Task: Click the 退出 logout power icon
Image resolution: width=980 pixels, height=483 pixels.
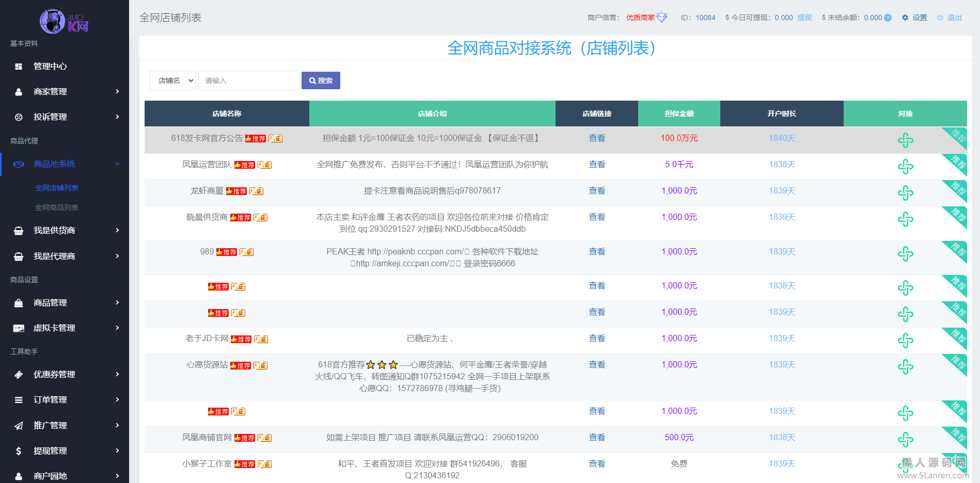Action: [940, 18]
